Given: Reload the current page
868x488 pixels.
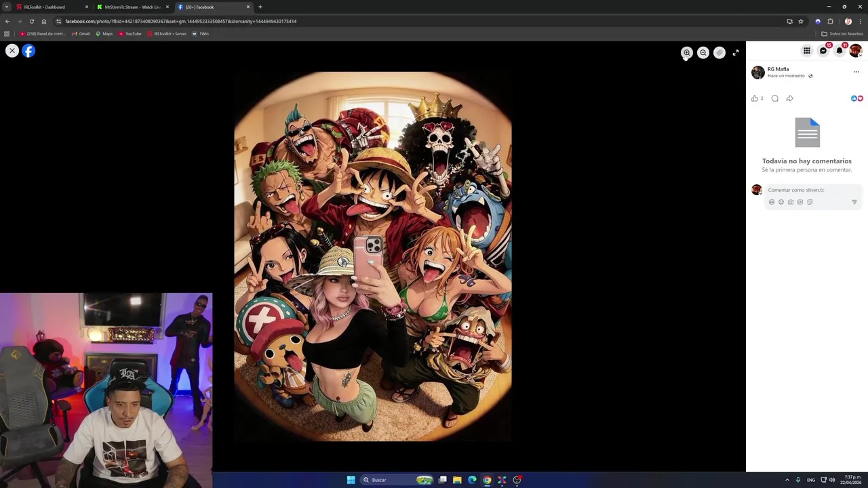Looking at the screenshot, I should (31, 21).
